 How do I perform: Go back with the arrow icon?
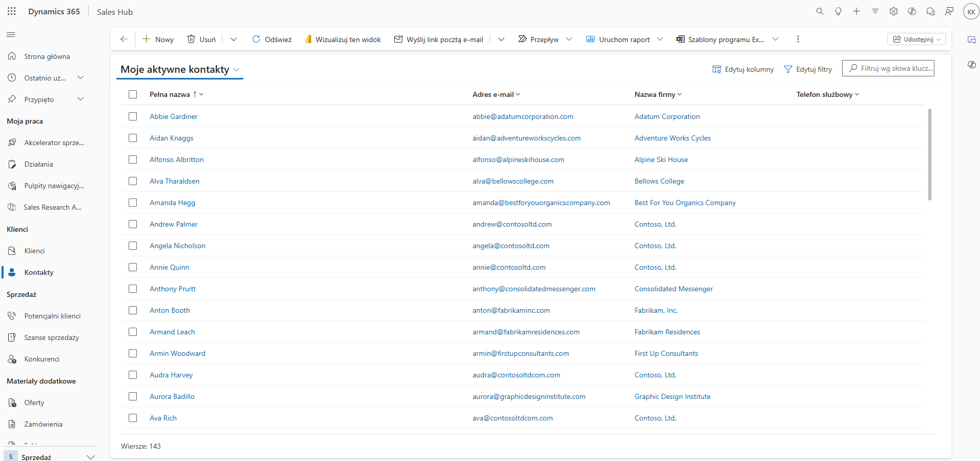tap(124, 39)
